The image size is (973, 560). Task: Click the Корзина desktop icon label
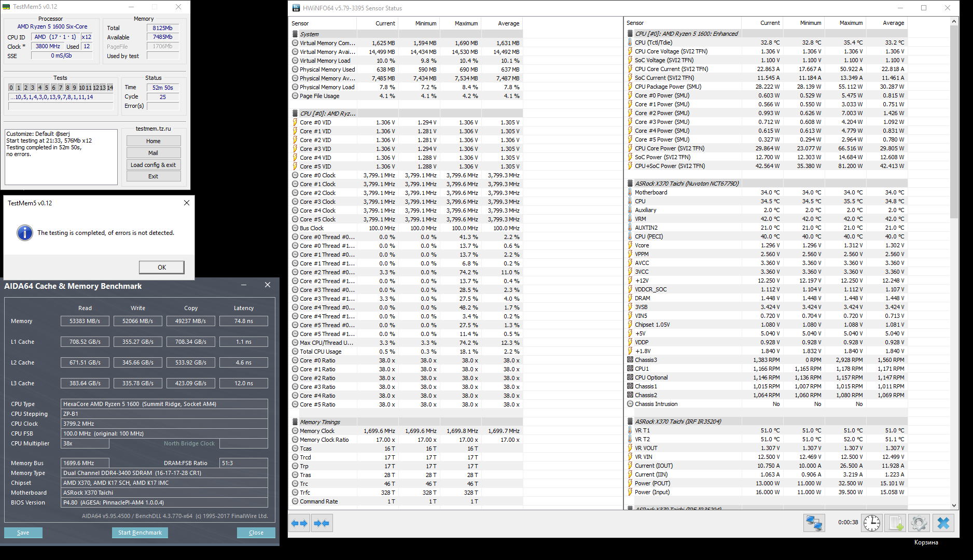926,542
